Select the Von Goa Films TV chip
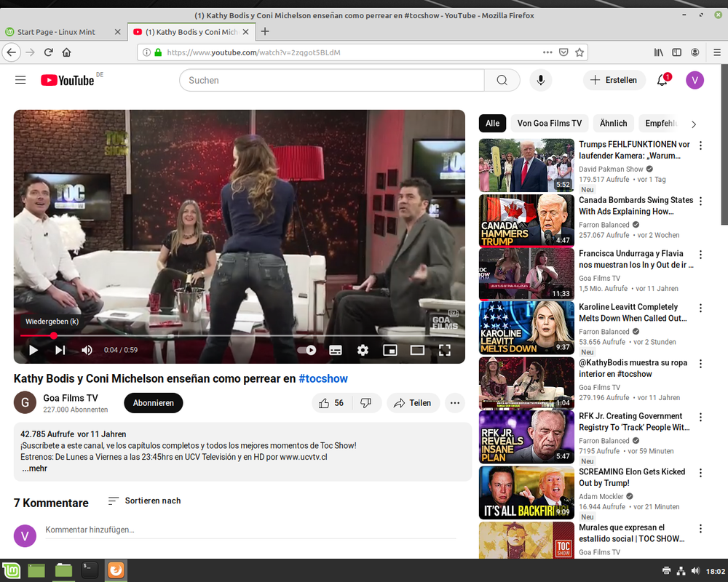728x582 pixels. (549, 124)
